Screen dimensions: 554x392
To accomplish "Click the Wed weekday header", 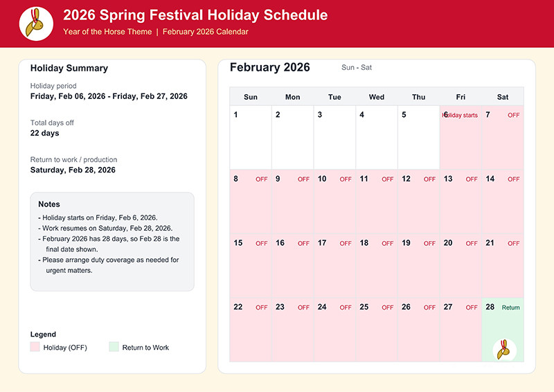I will 377,97.
